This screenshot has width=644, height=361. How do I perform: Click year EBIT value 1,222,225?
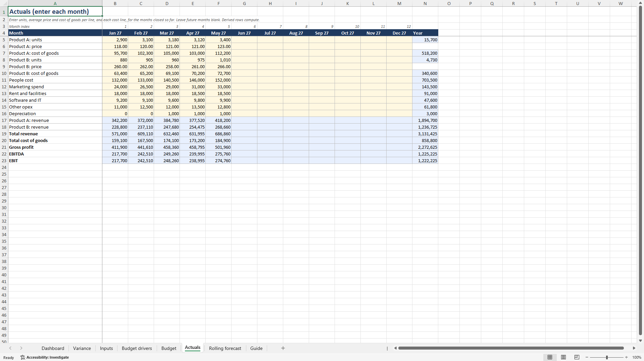pyautogui.click(x=425, y=161)
